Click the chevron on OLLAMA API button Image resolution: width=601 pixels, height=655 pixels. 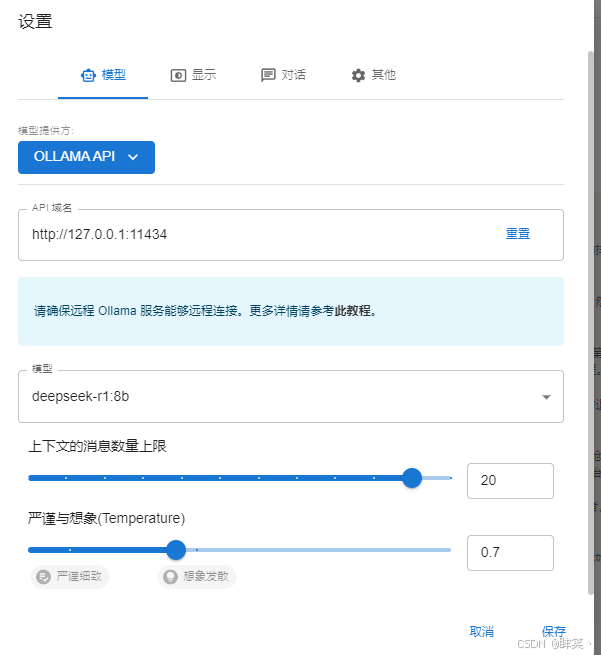tap(133, 157)
